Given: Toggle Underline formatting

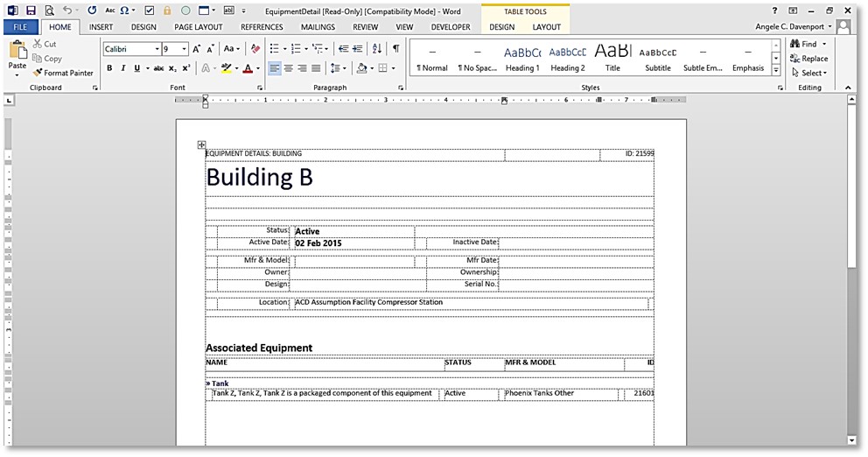Looking at the screenshot, I should pyautogui.click(x=136, y=68).
